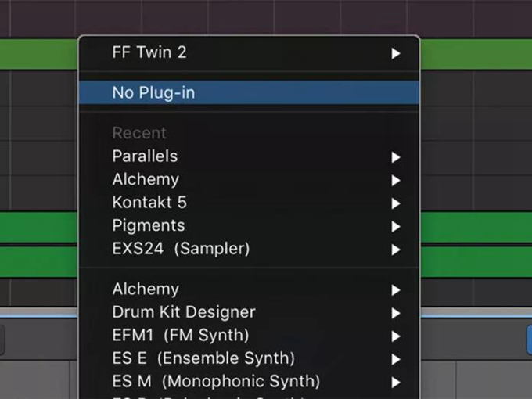Choose Parallels from the Recent list
The height and width of the screenshot is (399, 532).
click(250, 156)
